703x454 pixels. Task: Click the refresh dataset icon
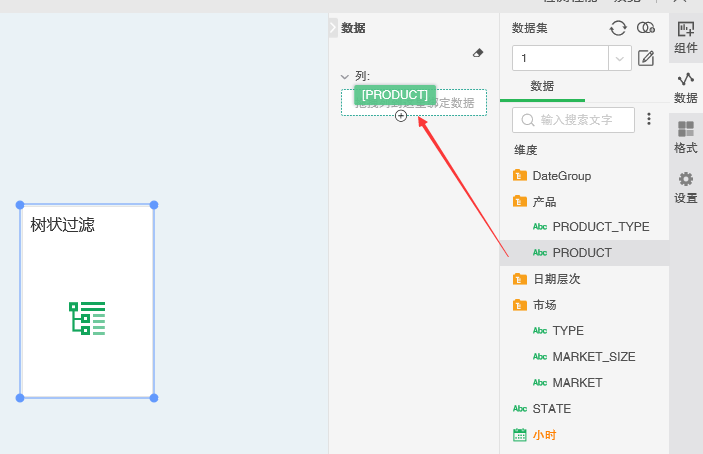click(x=618, y=28)
